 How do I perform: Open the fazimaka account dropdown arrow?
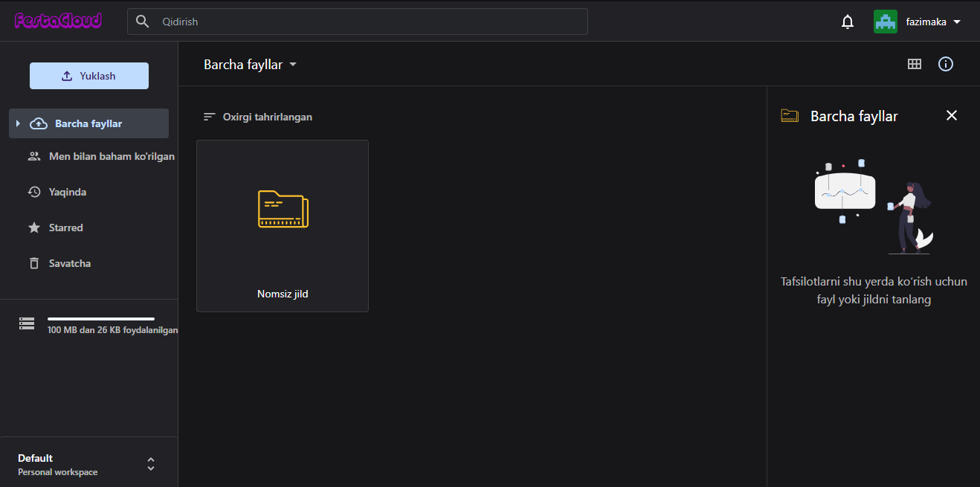pos(957,22)
